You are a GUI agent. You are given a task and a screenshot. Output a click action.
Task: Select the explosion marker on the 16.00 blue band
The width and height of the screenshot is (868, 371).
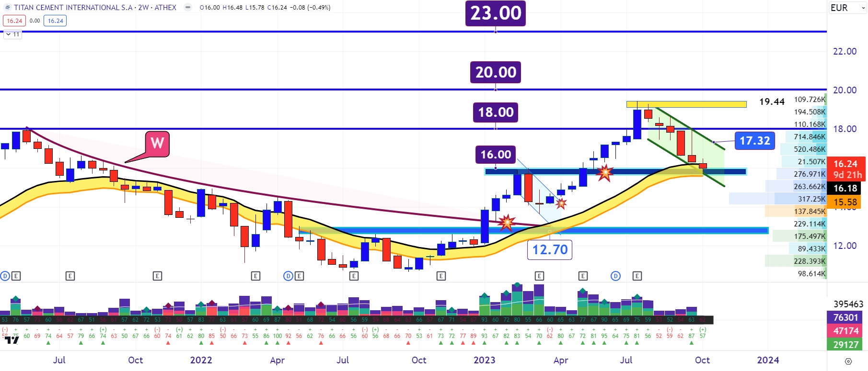605,172
